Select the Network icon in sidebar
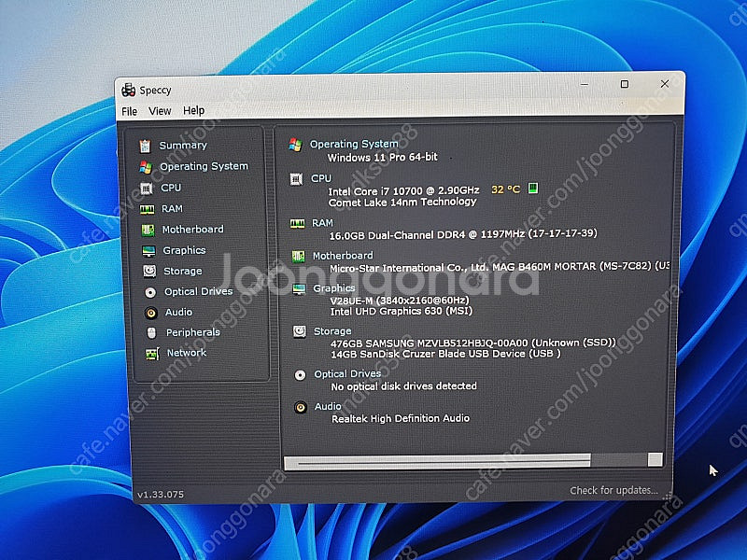This screenshot has width=747, height=560. click(x=151, y=353)
